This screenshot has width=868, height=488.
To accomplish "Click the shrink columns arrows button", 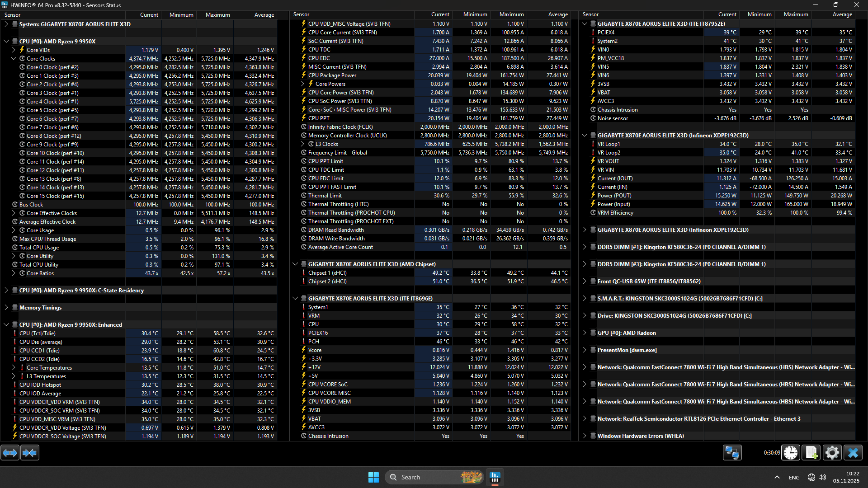I will tap(30, 452).
